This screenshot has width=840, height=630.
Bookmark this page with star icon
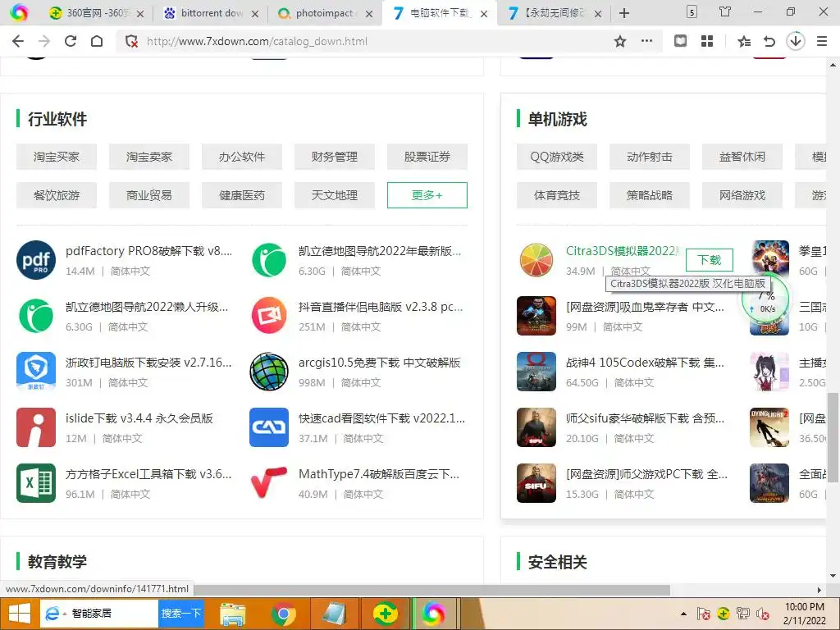coord(620,41)
